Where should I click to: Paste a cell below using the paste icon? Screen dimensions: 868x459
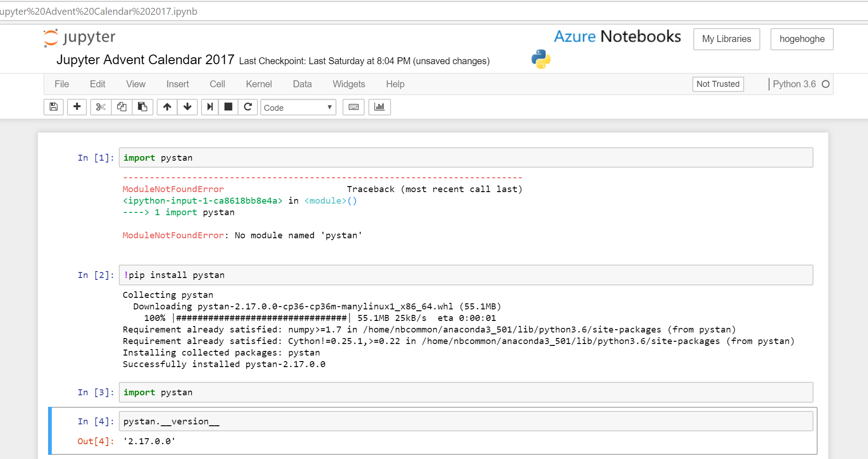(143, 107)
